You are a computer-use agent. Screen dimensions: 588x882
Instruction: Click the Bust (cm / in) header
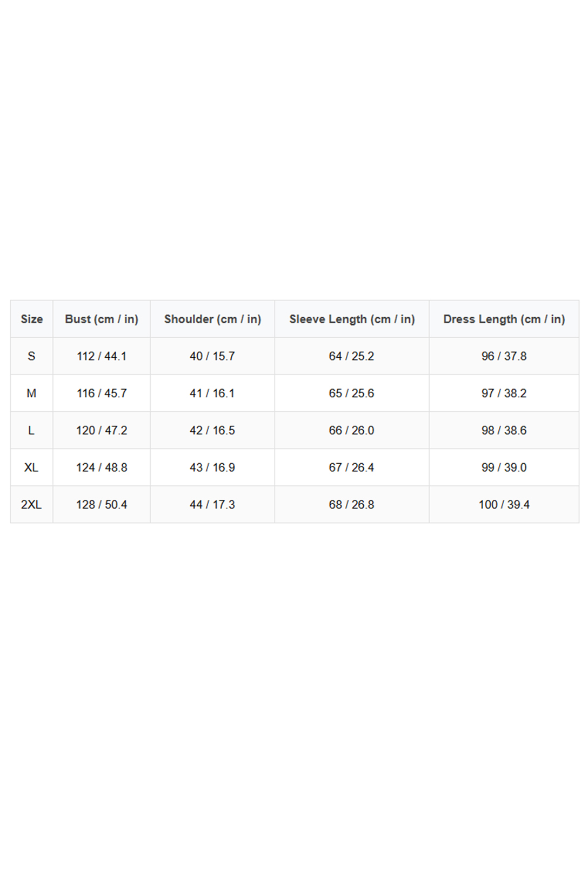coord(102,319)
